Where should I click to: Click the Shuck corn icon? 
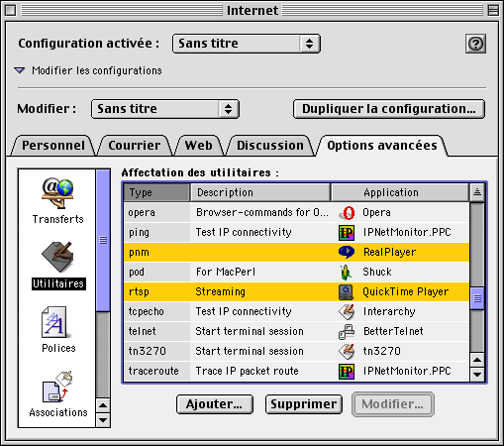[346, 273]
